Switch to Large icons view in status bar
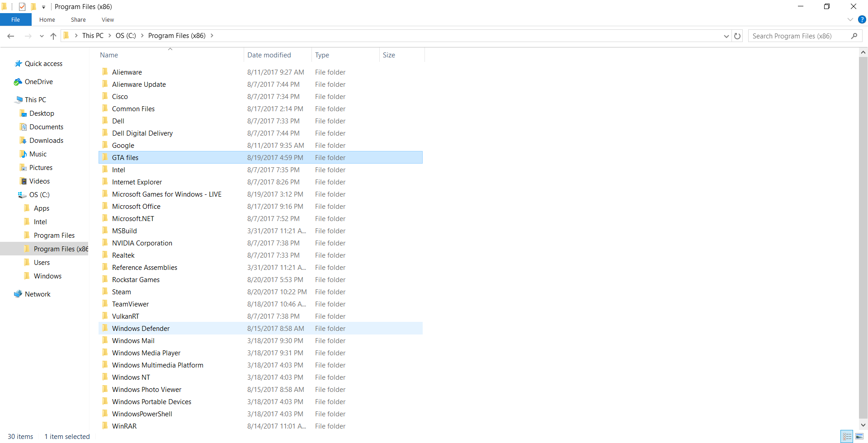 tap(859, 437)
